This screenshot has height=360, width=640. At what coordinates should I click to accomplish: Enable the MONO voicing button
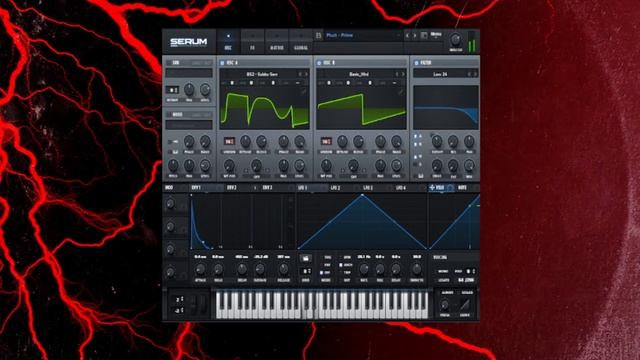[443, 271]
